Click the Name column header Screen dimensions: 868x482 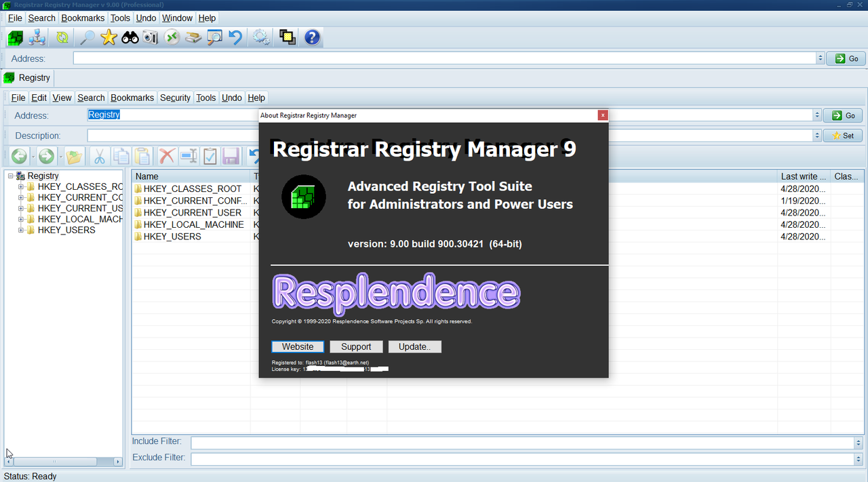191,176
